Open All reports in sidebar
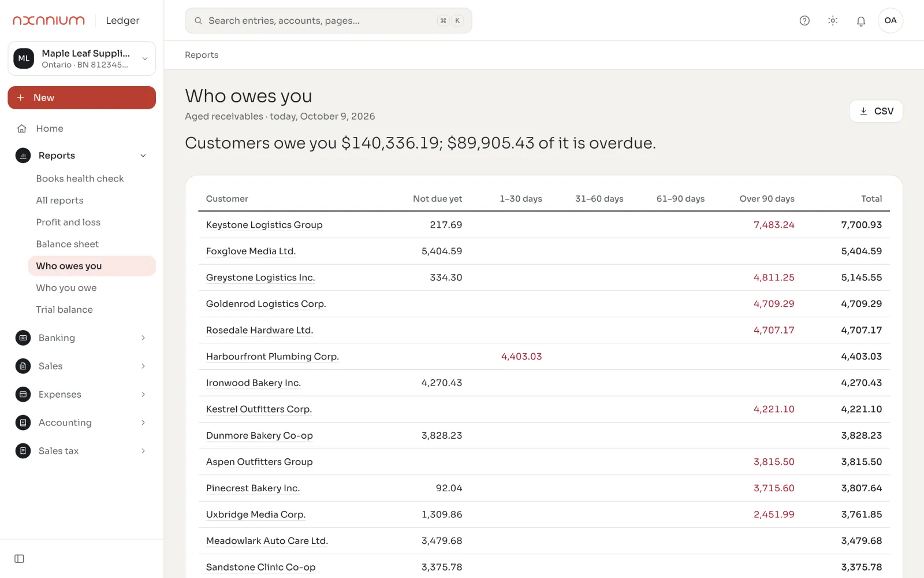Viewport: 924px width, 578px height. 59,201
